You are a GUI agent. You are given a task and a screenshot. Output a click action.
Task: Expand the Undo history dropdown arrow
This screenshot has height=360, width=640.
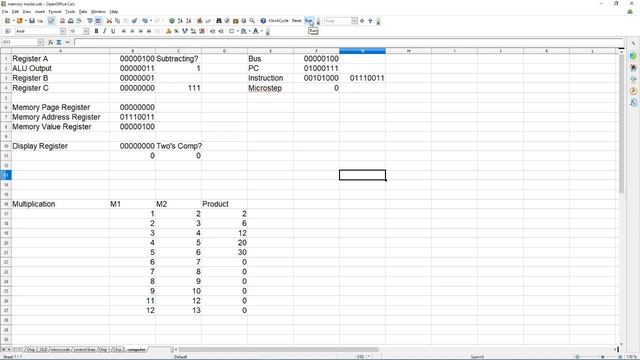pos(151,21)
